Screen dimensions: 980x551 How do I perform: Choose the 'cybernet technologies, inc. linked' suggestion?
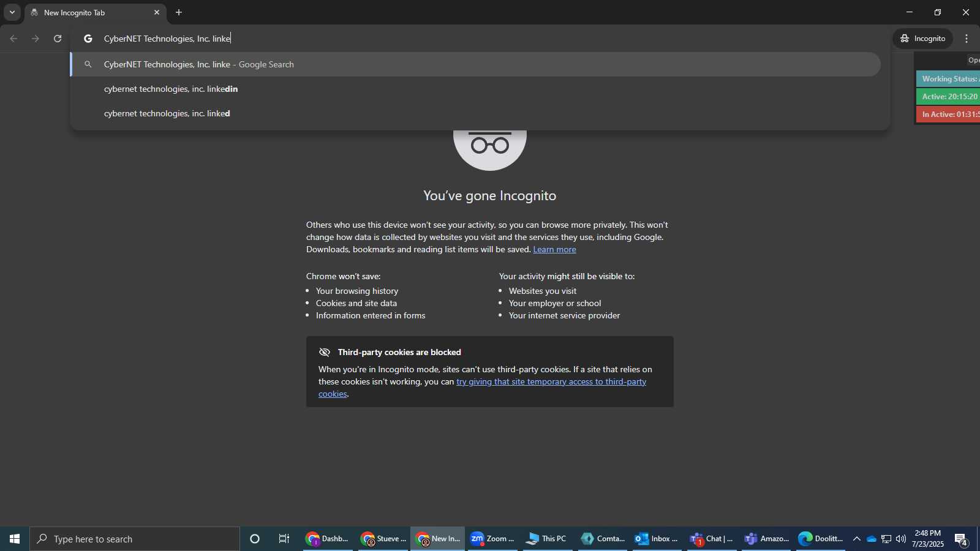tap(475, 113)
